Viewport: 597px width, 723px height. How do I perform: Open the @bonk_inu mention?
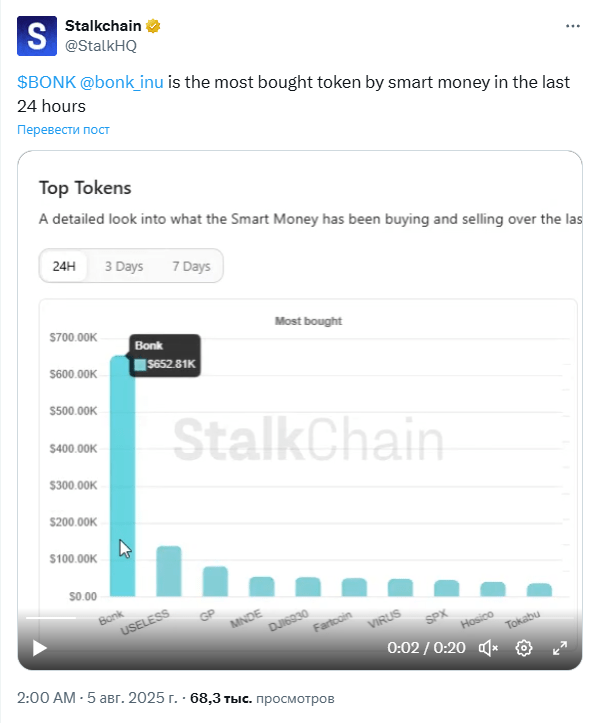pos(122,82)
